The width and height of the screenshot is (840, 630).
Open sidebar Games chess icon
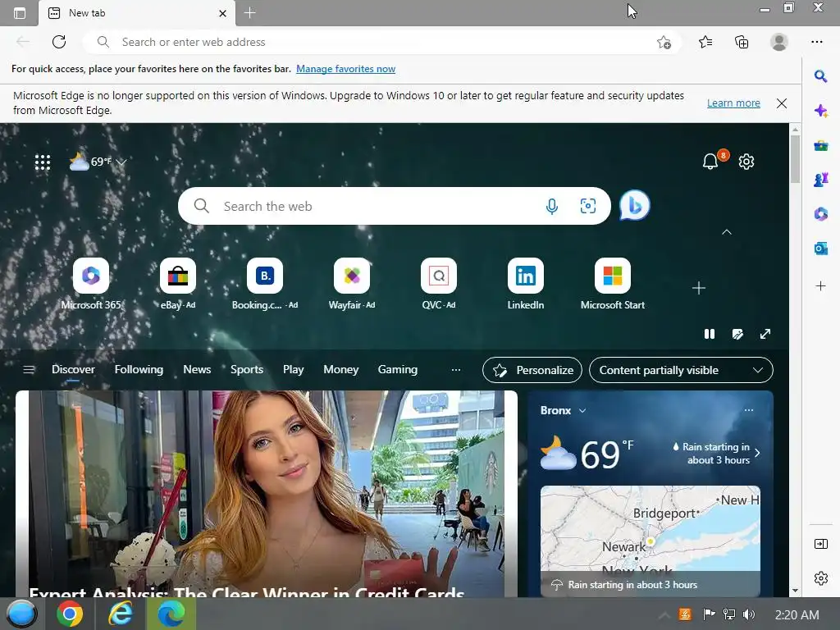coord(820,180)
